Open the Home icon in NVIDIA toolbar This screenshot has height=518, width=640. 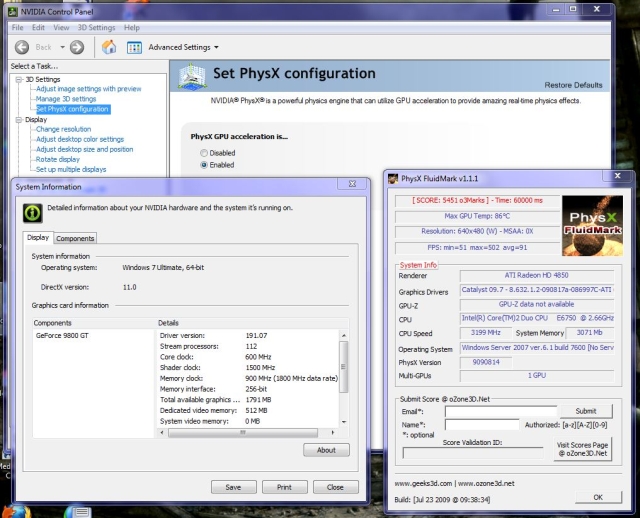click(x=109, y=47)
